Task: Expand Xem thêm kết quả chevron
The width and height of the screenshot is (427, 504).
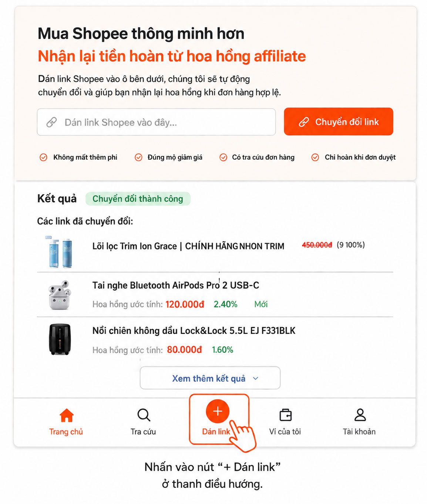Action: pos(255,378)
